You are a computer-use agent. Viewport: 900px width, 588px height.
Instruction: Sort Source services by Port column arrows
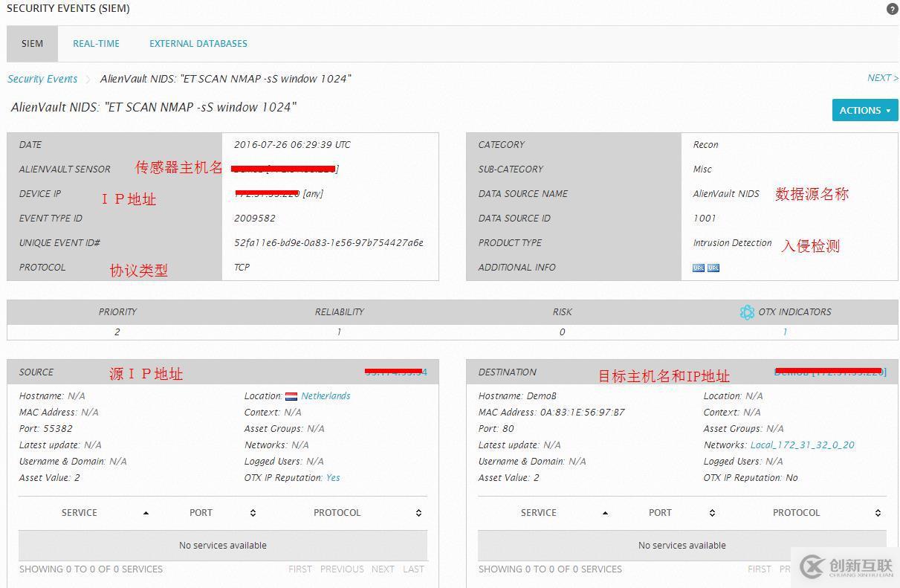[253, 513]
